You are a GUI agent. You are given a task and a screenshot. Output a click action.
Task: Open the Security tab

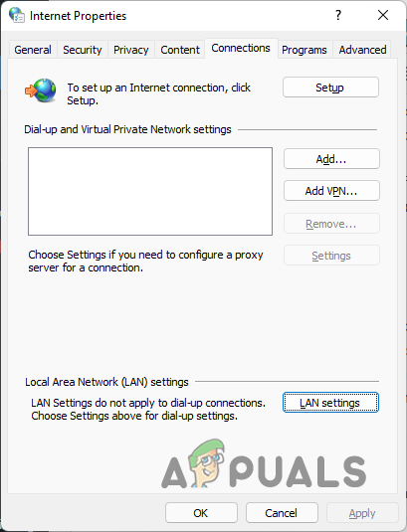[x=83, y=50]
